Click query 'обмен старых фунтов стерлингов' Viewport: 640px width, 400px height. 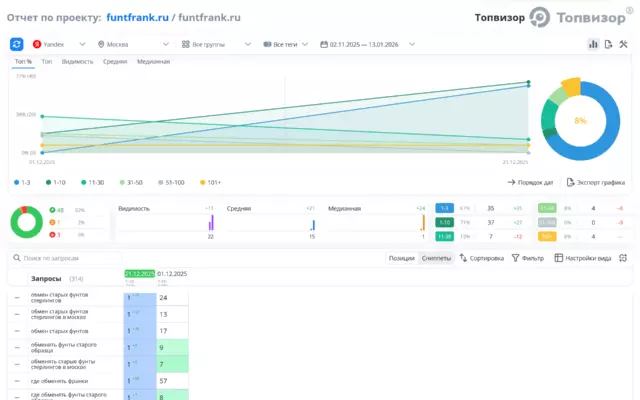(x=60, y=298)
